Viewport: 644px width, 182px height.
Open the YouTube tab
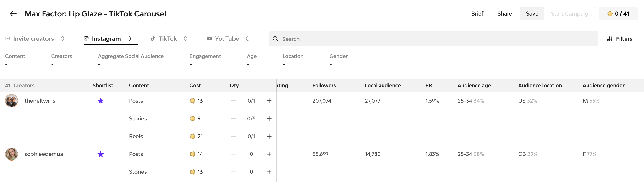[x=228, y=39]
